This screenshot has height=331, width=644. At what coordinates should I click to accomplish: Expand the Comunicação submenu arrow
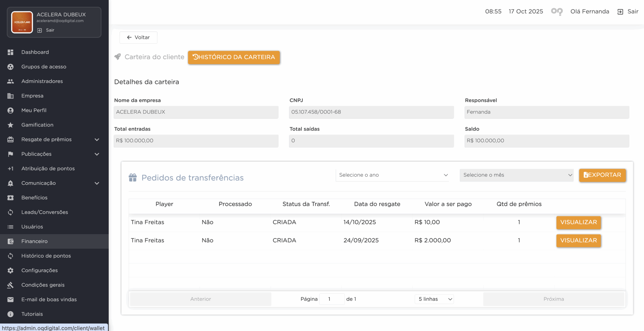tap(97, 183)
